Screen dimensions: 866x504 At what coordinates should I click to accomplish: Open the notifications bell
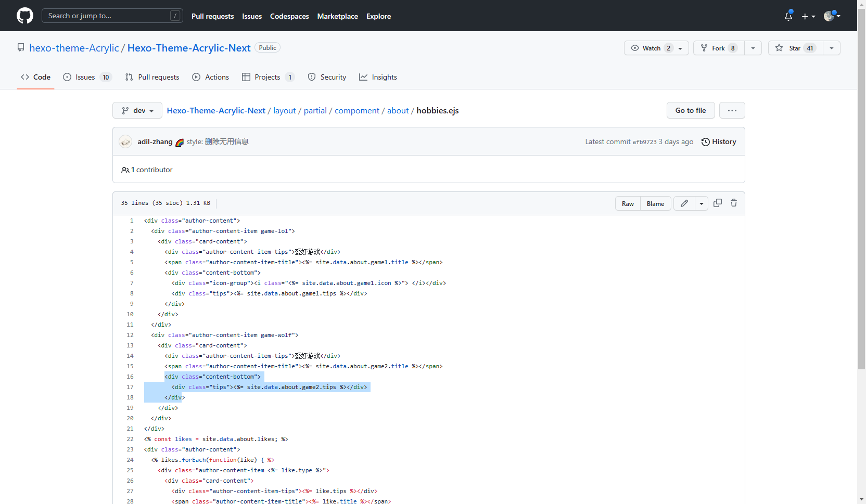coord(788,16)
